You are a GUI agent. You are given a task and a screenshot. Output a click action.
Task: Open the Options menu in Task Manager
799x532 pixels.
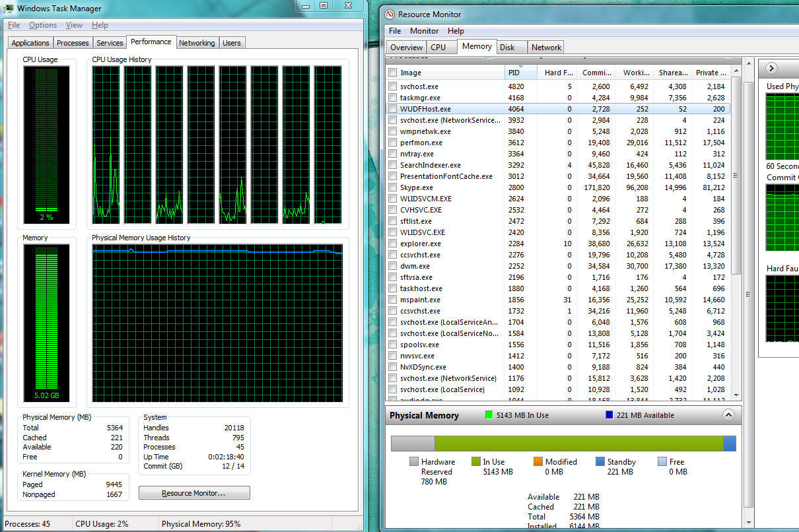tap(43, 25)
